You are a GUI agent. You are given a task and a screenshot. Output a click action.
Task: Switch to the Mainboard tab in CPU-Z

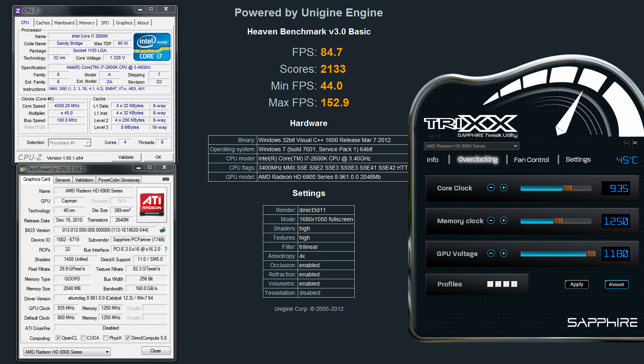pos(64,23)
